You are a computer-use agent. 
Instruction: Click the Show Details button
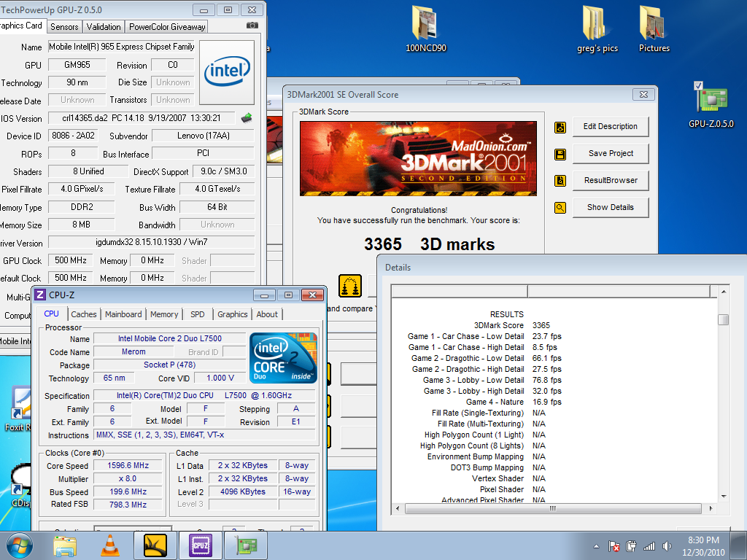pyautogui.click(x=611, y=207)
